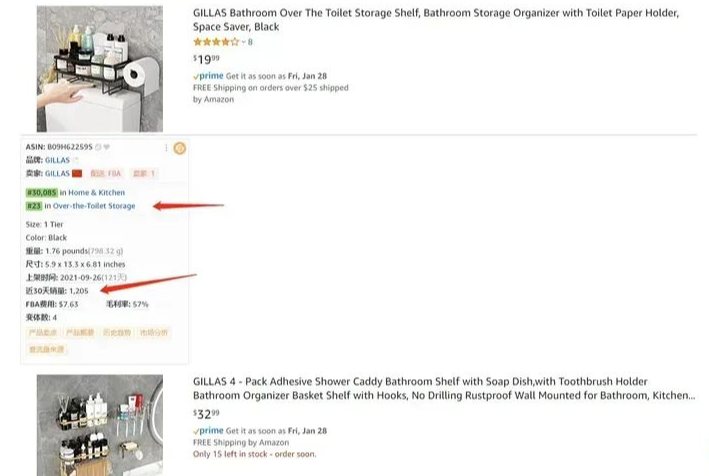Copy the ASIN using the copy icon
709x476 pixels.
(98, 147)
